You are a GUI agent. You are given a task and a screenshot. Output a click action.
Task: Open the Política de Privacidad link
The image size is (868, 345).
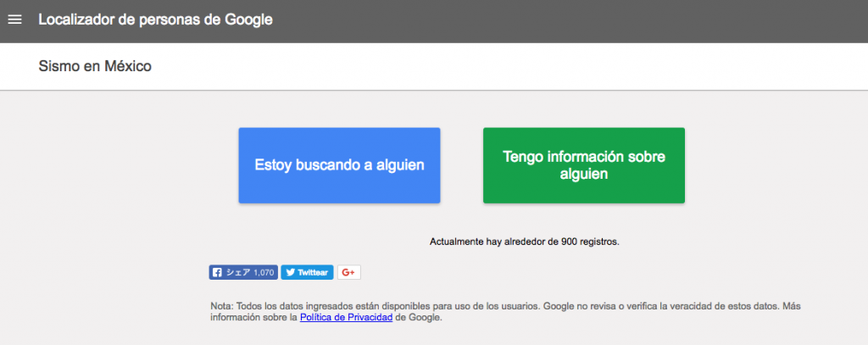[347, 318]
